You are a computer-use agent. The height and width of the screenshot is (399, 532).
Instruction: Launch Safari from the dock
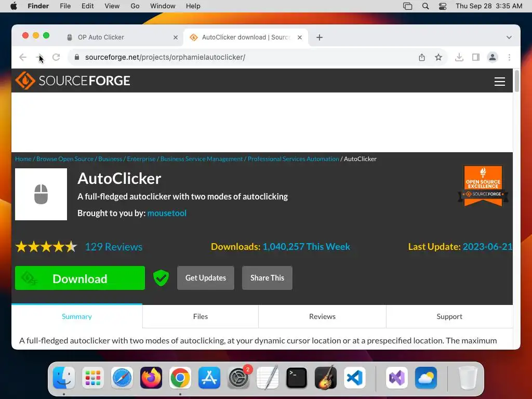pos(122,378)
